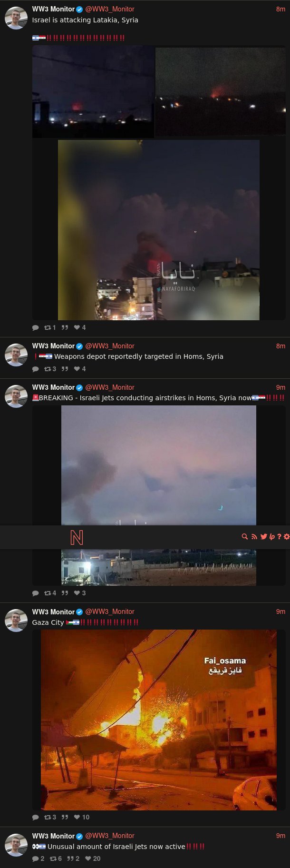Open the RSS feed icon
The height and width of the screenshot is (868, 290).
tap(254, 537)
